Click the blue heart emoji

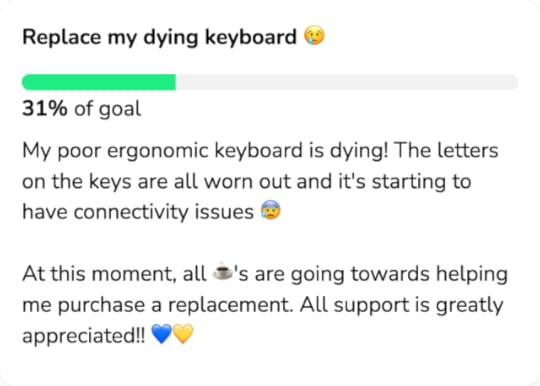pyautogui.click(x=162, y=334)
